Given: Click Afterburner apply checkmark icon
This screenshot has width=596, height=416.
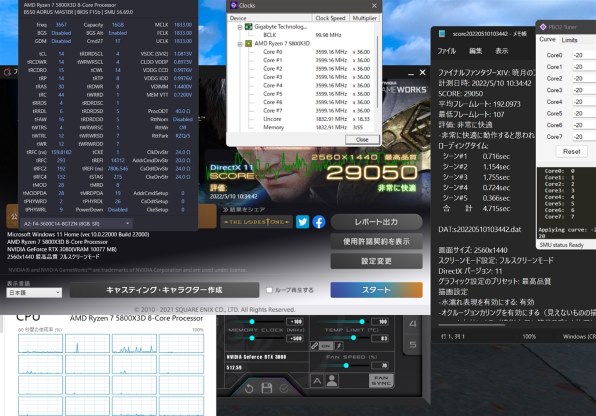Looking at the screenshot, I should tap(284, 388).
